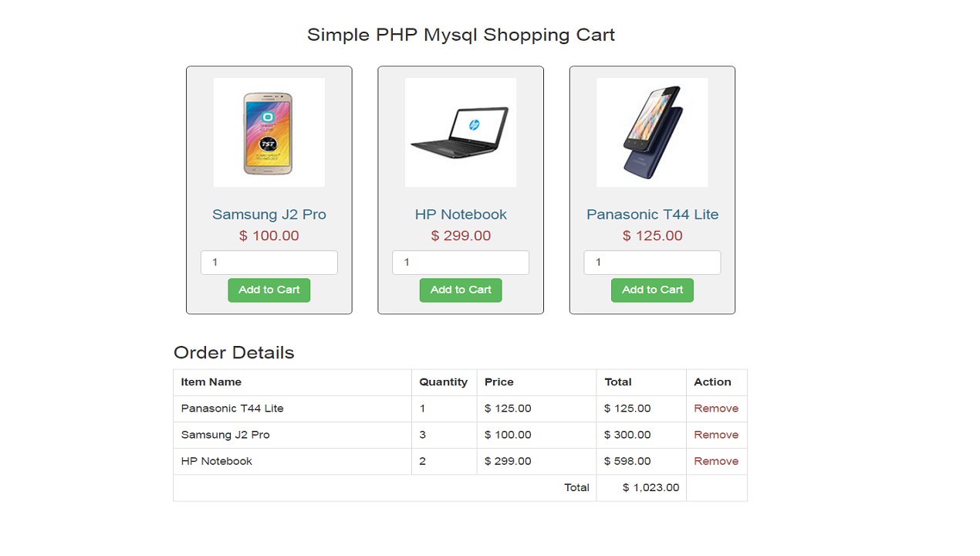
Task: Click the Item Name column header
Action: [x=211, y=381]
